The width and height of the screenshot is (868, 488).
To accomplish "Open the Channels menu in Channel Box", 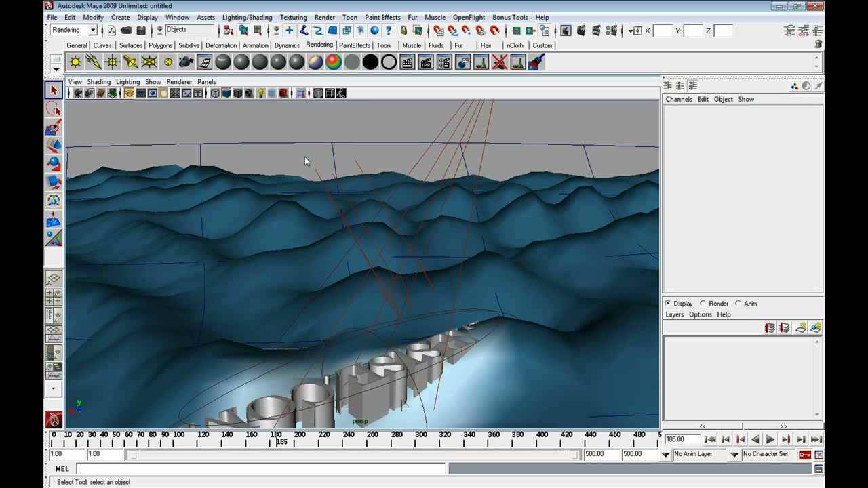I will click(x=679, y=100).
